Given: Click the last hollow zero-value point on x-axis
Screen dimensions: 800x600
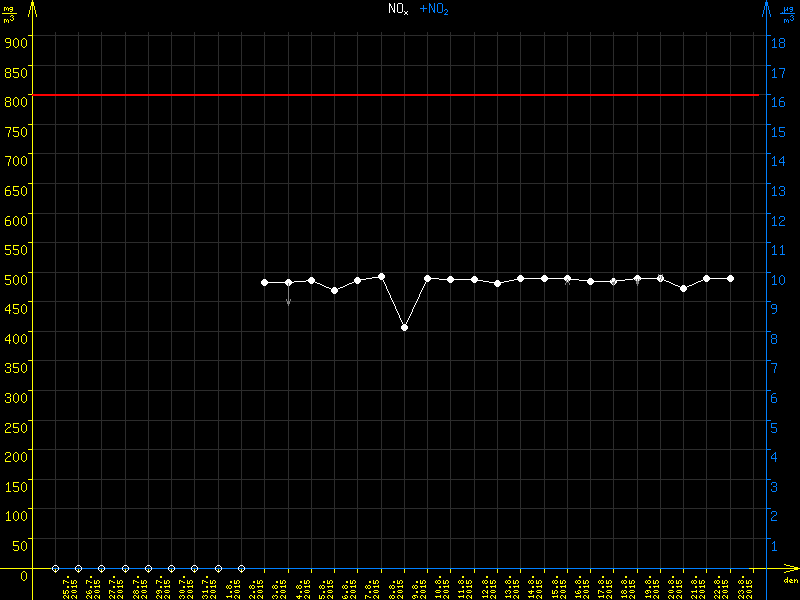Looking at the screenshot, I should click(x=241, y=568).
